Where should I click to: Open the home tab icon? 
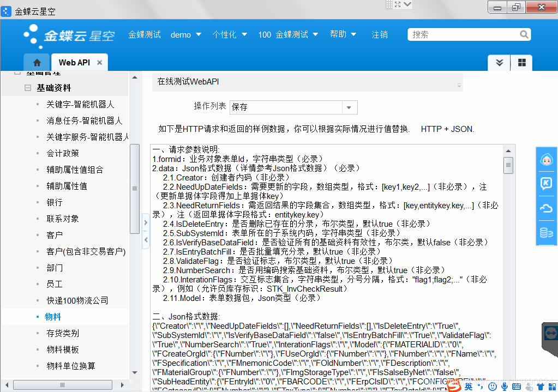coord(37,63)
